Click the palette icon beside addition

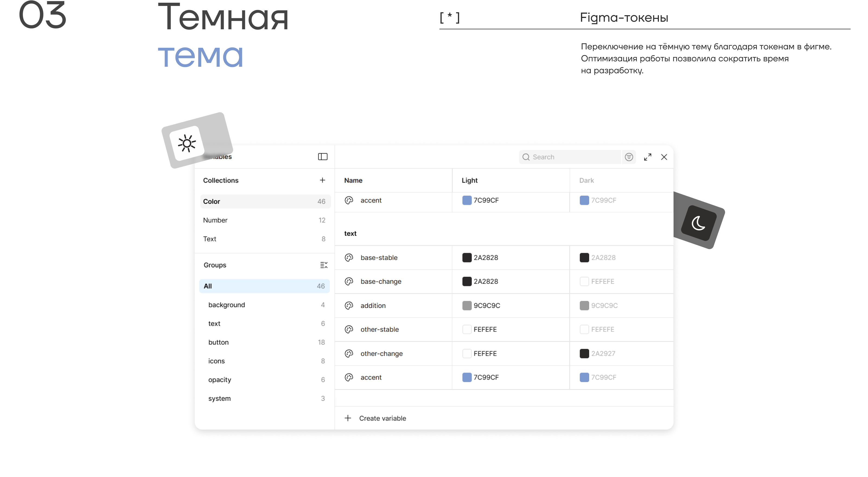[x=349, y=306]
